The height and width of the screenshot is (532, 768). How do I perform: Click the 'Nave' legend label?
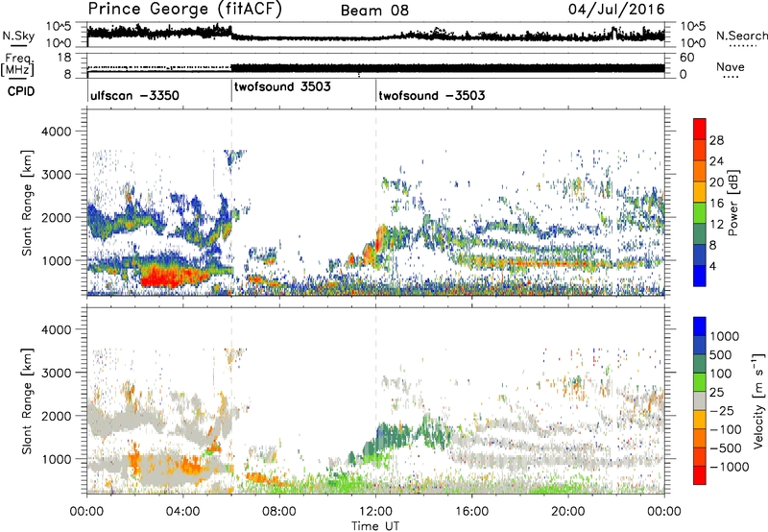click(x=731, y=67)
